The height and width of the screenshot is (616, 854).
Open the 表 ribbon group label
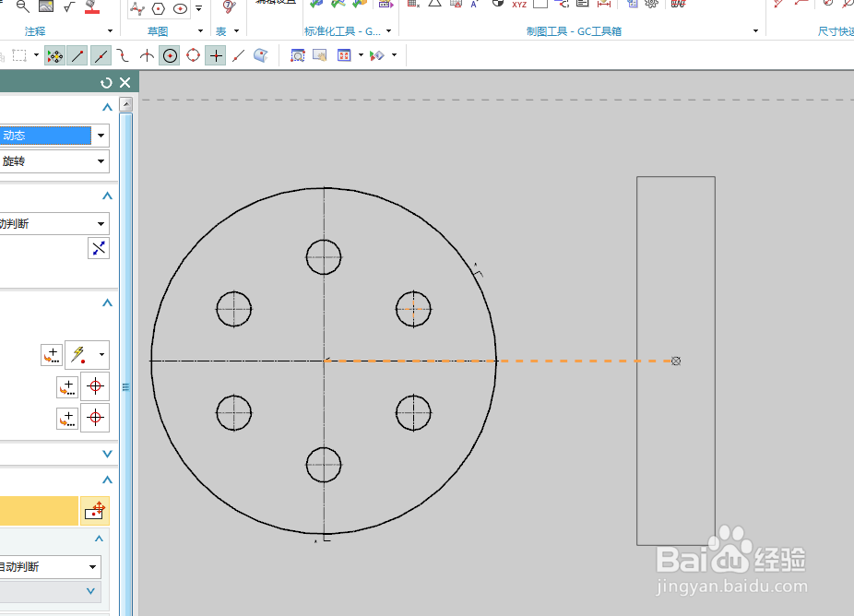click(220, 31)
